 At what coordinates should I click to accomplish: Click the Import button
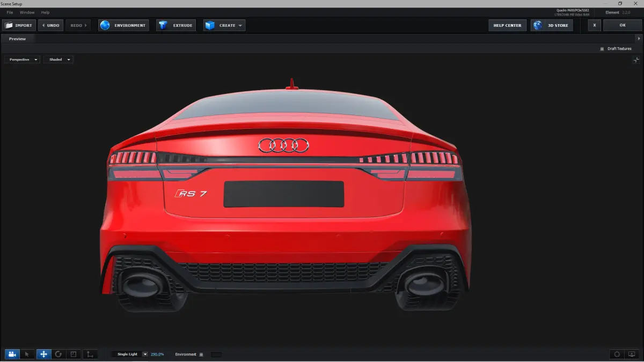19,25
